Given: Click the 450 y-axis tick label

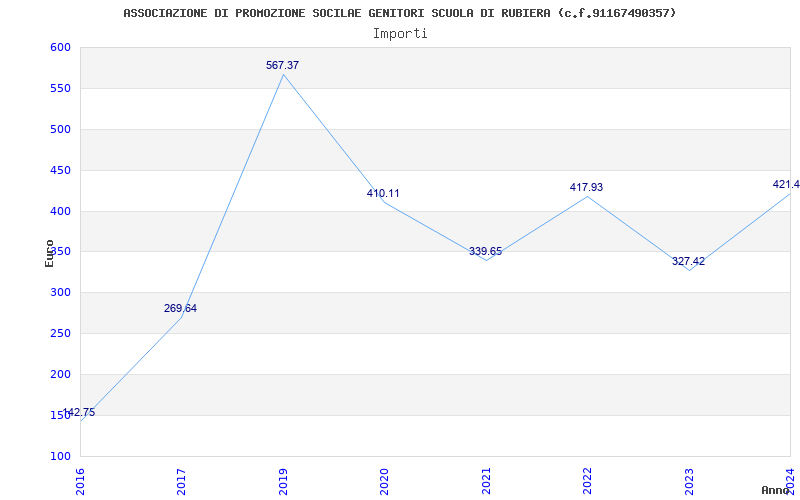Looking at the screenshot, I should [x=60, y=170].
